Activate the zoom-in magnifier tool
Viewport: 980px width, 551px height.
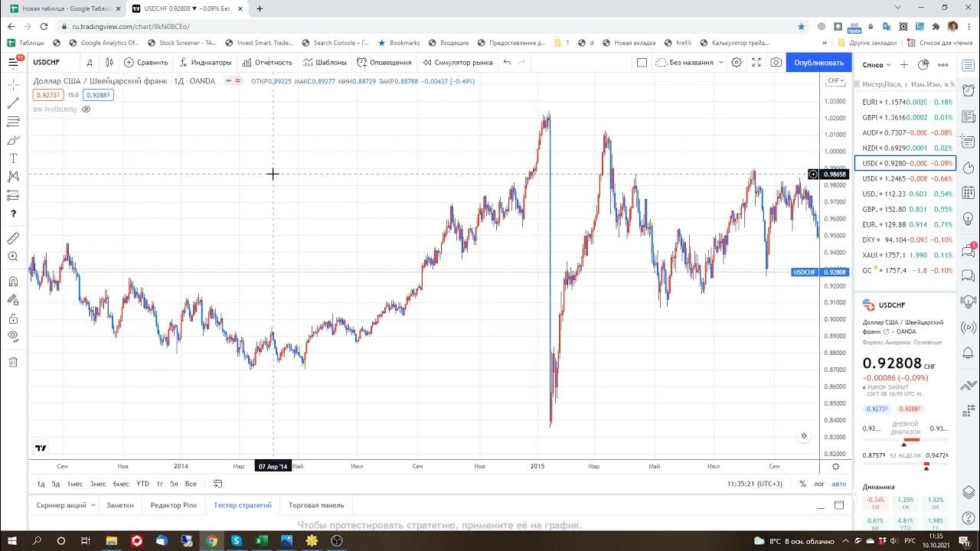13,257
